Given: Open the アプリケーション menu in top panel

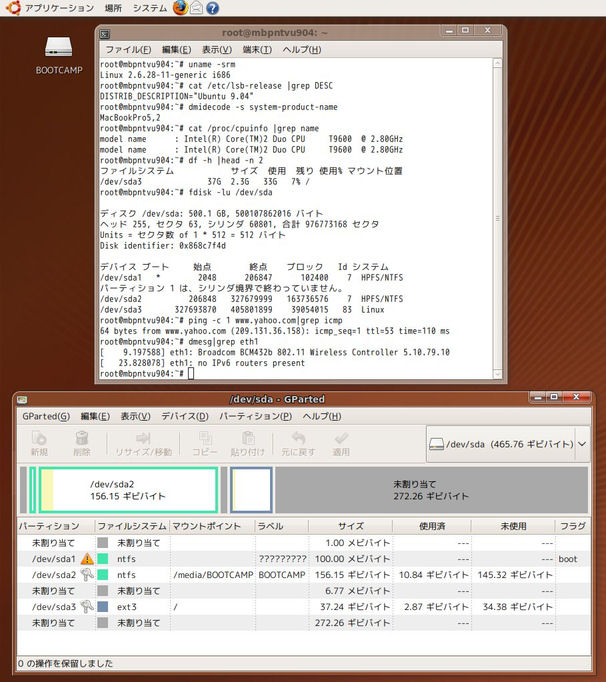Looking at the screenshot, I should coord(59,8).
